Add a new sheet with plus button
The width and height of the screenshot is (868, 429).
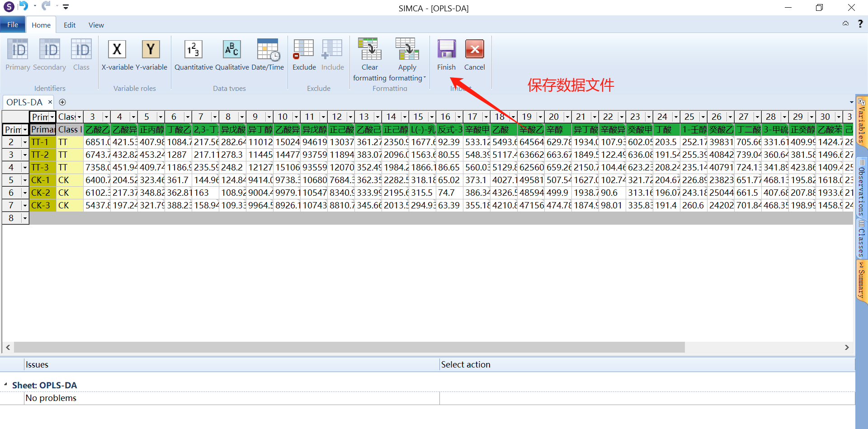62,102
